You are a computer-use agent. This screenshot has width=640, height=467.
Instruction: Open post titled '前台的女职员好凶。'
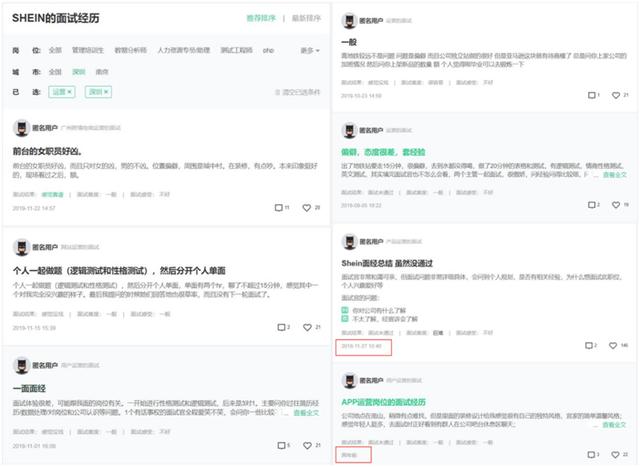tap(47, 151)
